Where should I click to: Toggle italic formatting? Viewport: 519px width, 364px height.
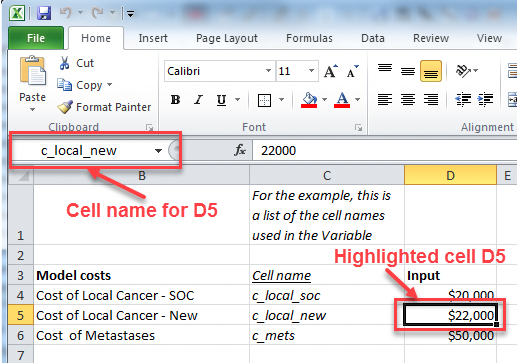(x=198, y=100)
